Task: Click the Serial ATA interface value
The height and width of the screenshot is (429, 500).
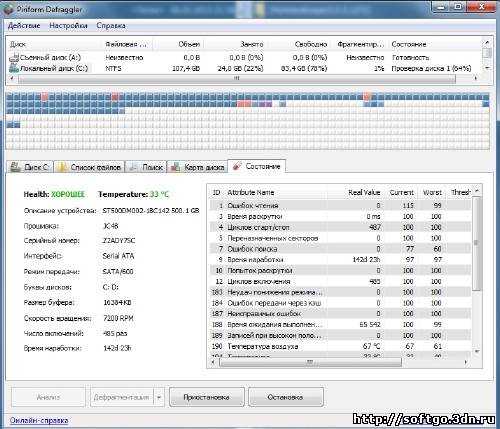Action: 118,256
